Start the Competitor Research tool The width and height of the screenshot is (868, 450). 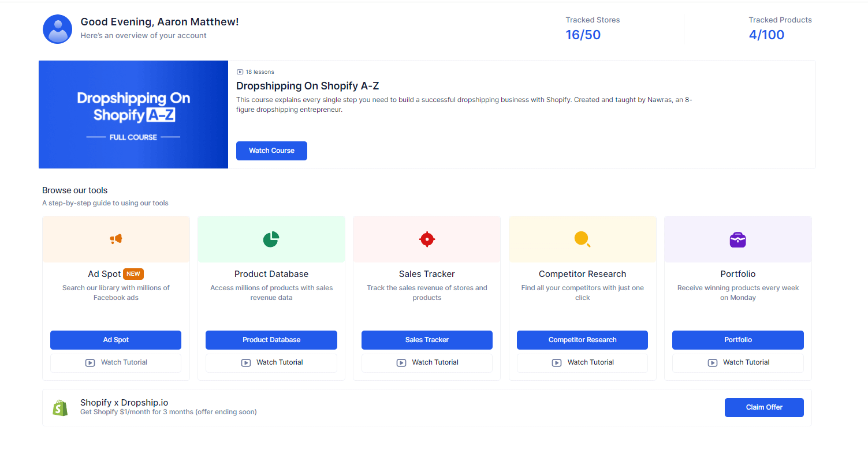click(582, 340)
